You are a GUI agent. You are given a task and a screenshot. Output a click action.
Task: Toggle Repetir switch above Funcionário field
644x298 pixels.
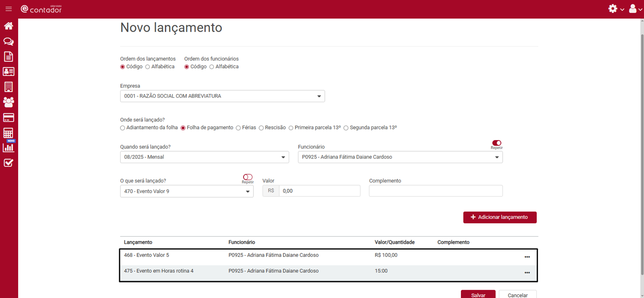[497, 143]
